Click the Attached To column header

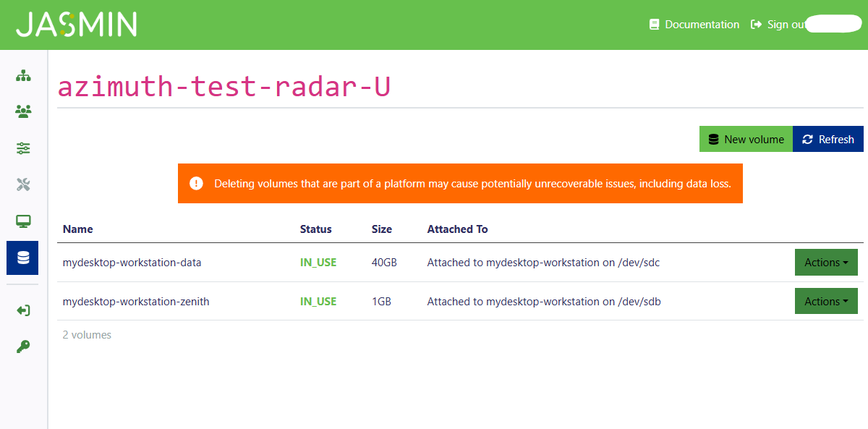click(457, 229)
